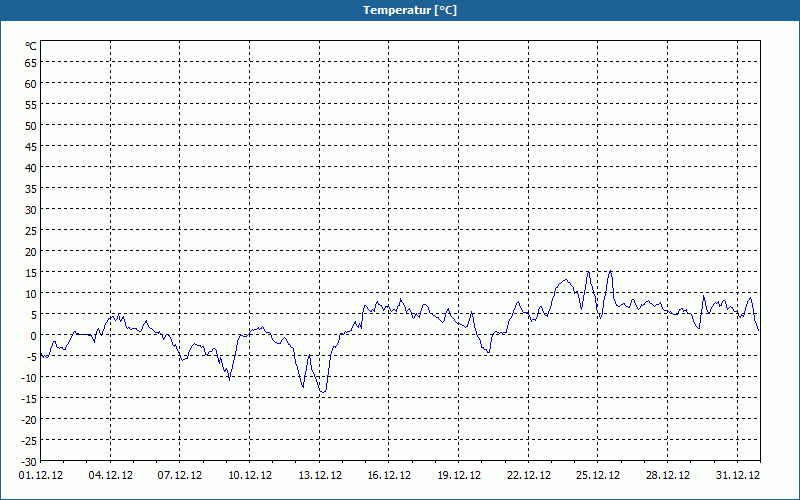Click the -30 y-axis label
This screenshot has width=800, height=500.
coord(29,462)
